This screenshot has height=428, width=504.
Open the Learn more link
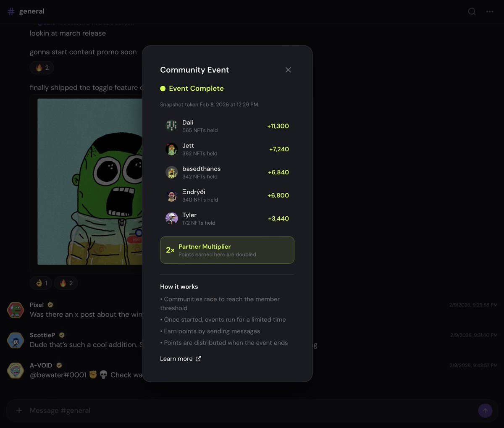[181, 359]
